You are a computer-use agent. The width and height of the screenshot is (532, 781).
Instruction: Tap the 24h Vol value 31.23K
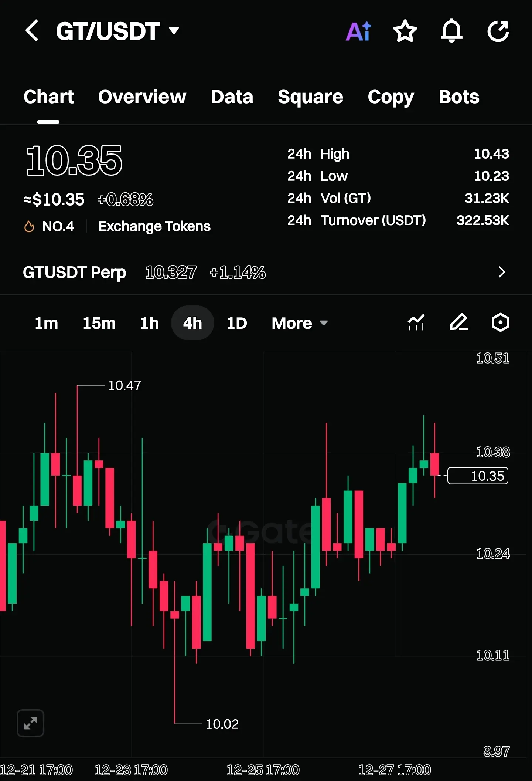(487, 198)
